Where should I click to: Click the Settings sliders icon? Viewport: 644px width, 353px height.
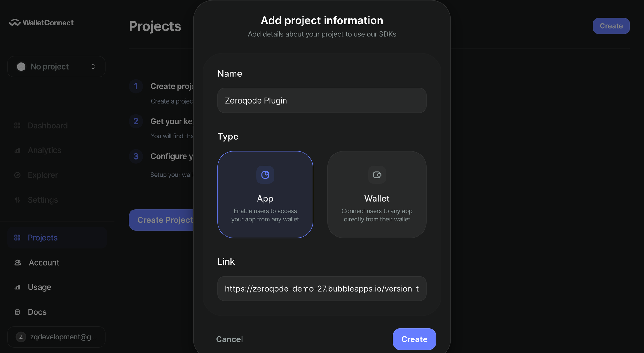(18, 200)
